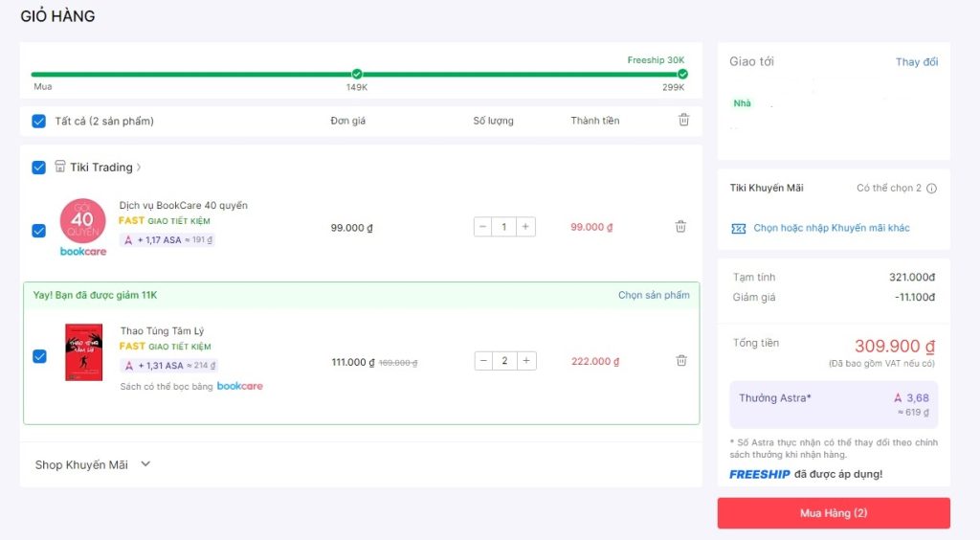Delete all products using header trash icon

(683, 120)
